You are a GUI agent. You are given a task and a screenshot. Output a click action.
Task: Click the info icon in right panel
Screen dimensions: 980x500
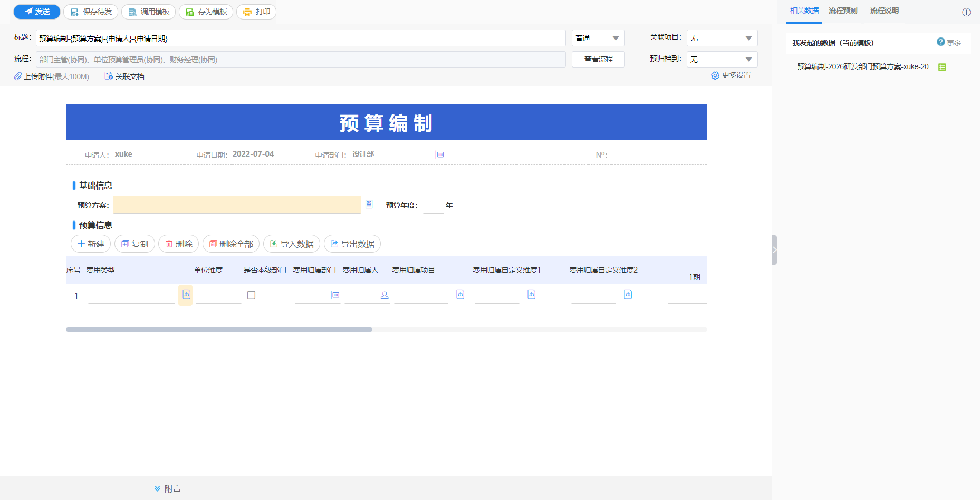point(966,12)
